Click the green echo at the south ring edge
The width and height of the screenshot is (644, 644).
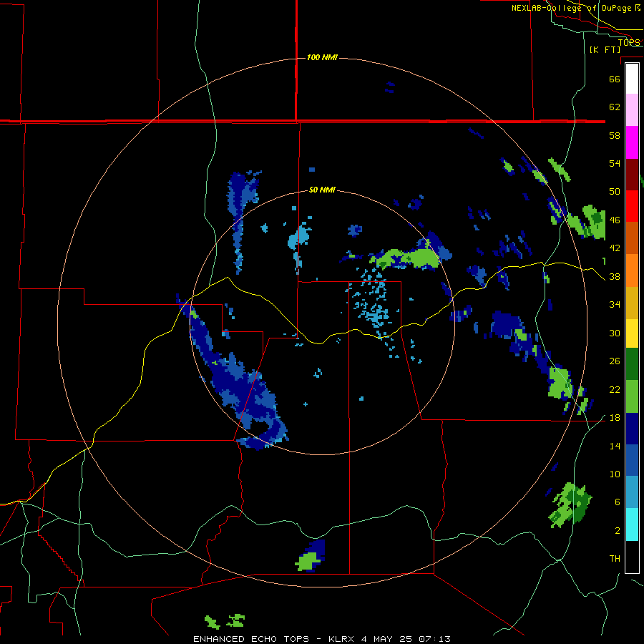[x=308, y=562]
